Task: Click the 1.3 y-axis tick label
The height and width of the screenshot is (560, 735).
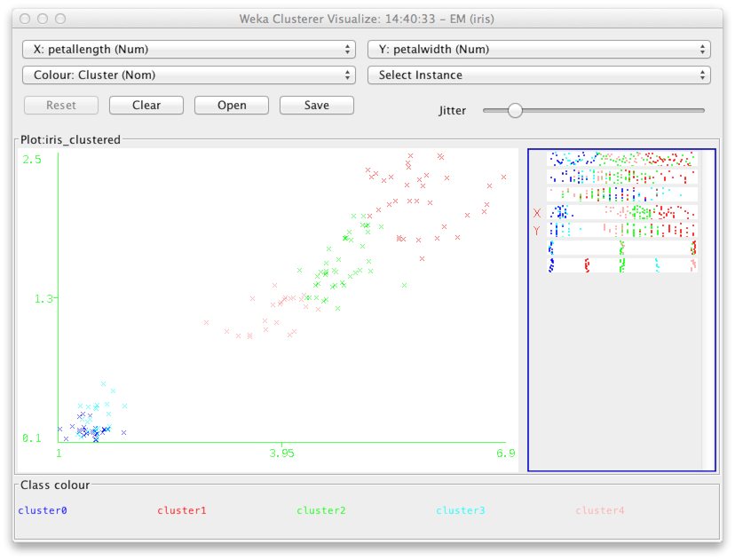Action: click(x=44, y=298)
